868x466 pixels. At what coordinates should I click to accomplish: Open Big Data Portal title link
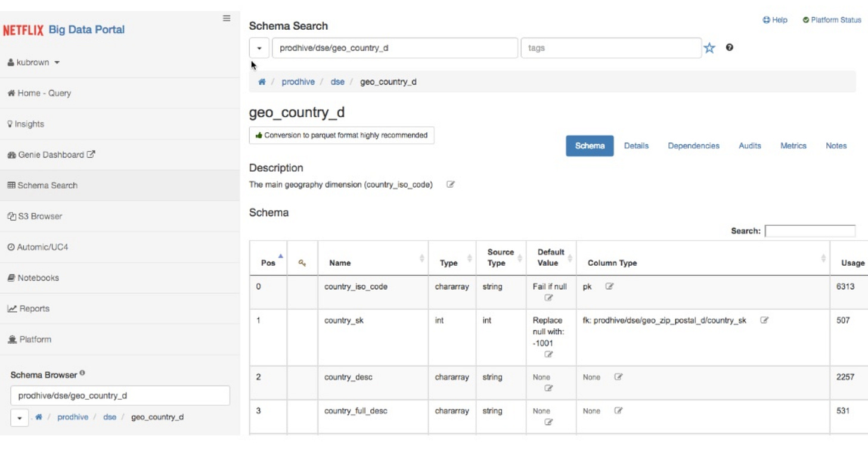(x=86, y=30)
